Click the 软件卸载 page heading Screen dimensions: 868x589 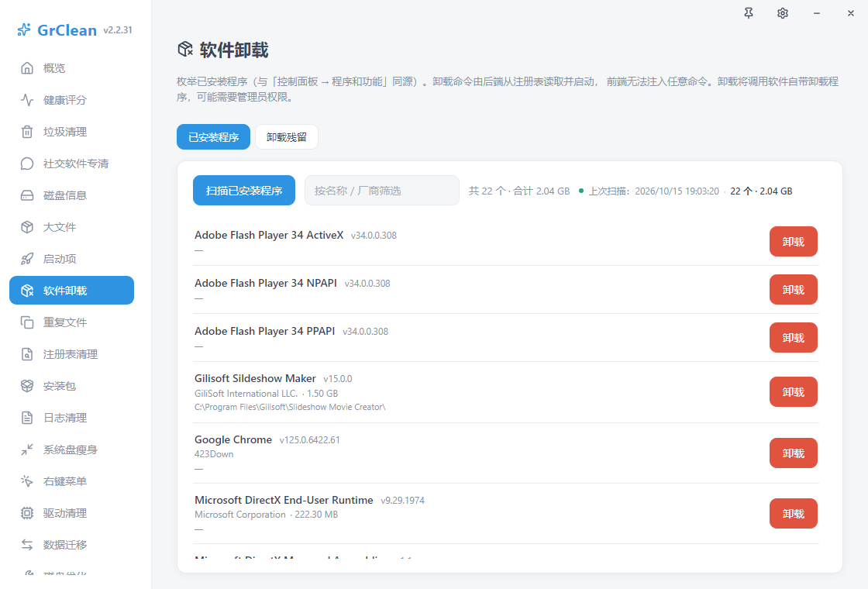[234, 50]
